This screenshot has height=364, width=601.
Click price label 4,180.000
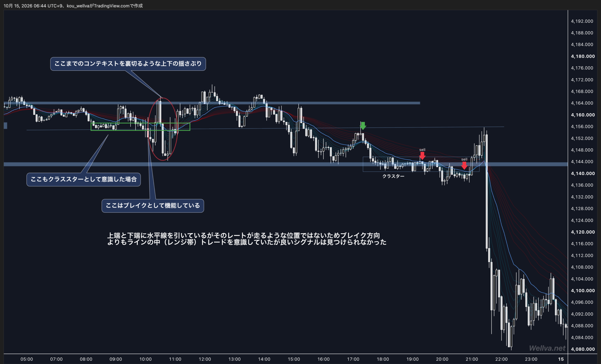coord(583,56)
